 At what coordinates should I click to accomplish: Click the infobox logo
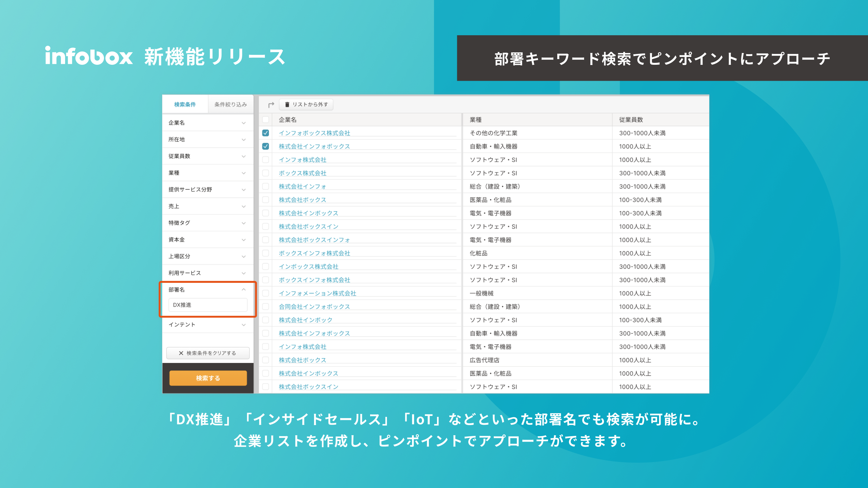coord(89,56)
